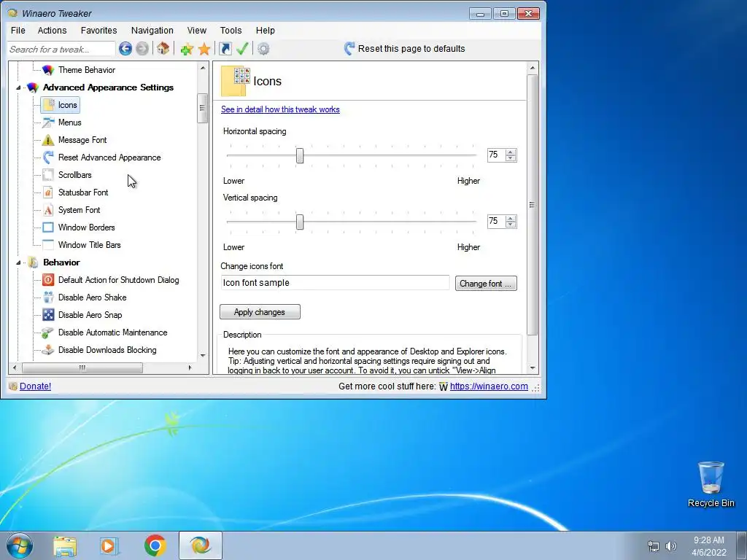The width and height of the screenshot is (747, 560).
Task: Select the Menus tree icon
Action: (48, 122)
